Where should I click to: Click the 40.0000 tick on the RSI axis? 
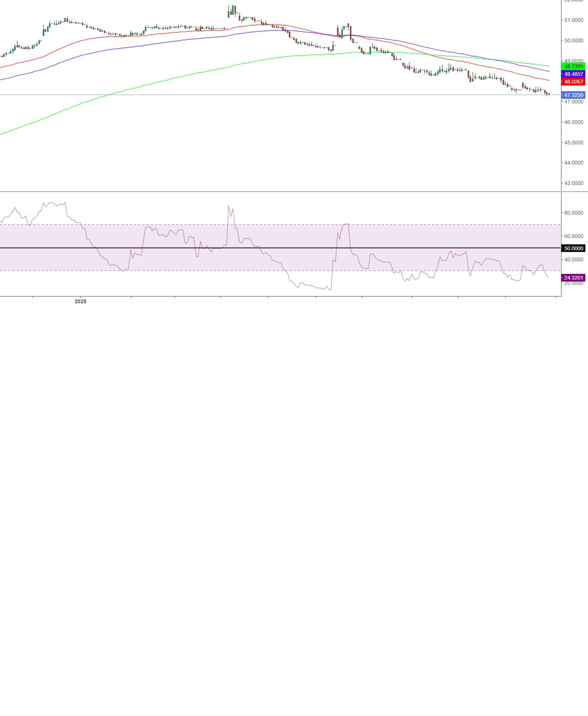pyautogui.click(x=574, y=260)
